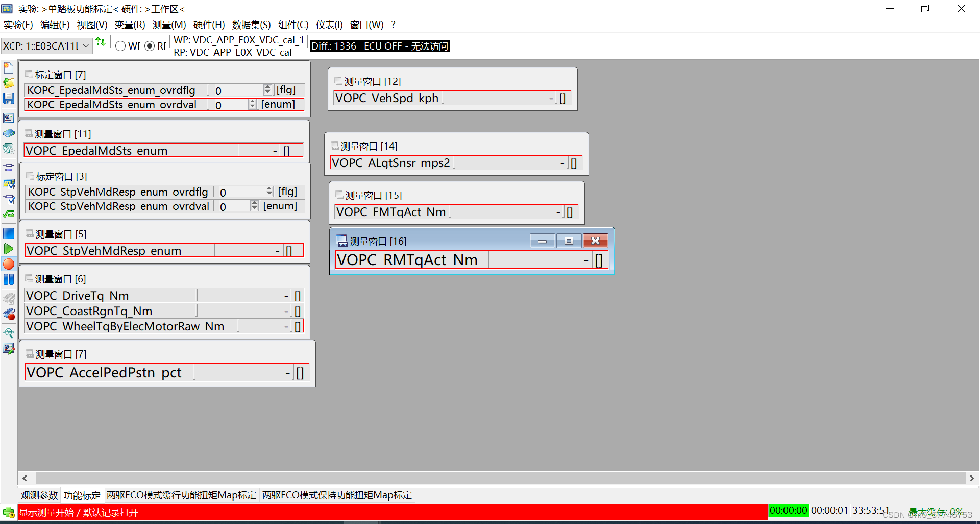The image size is (980, 524).
Task: Stop the measurement with the blue square icon
Action: 9,233
